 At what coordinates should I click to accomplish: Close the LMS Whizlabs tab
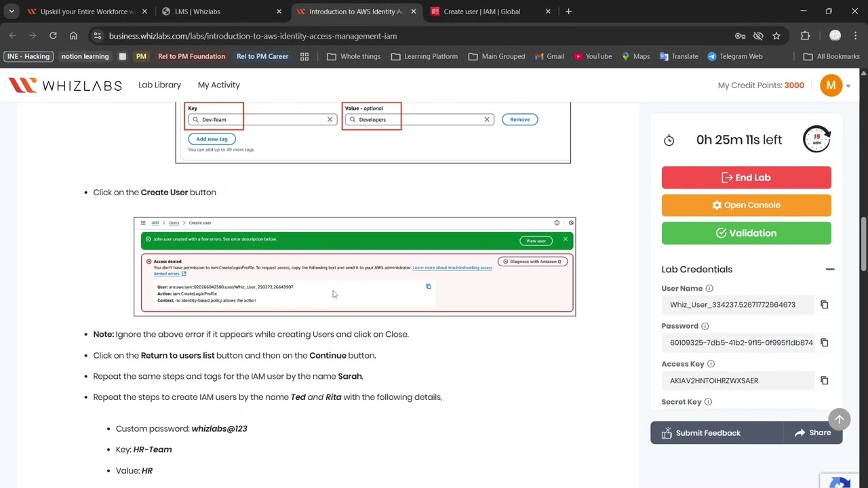tap(279, 12)
